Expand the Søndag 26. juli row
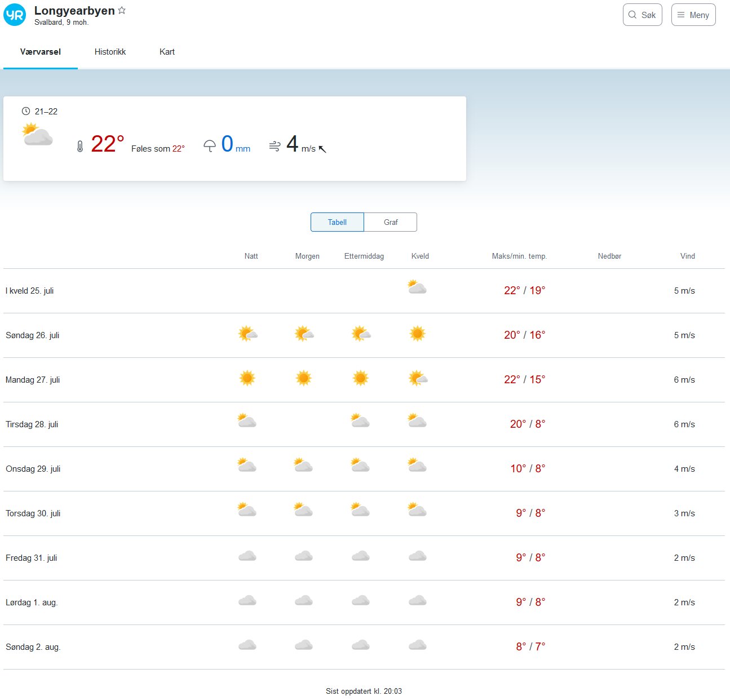The image size is (730, 700). [x=33, y=335]
